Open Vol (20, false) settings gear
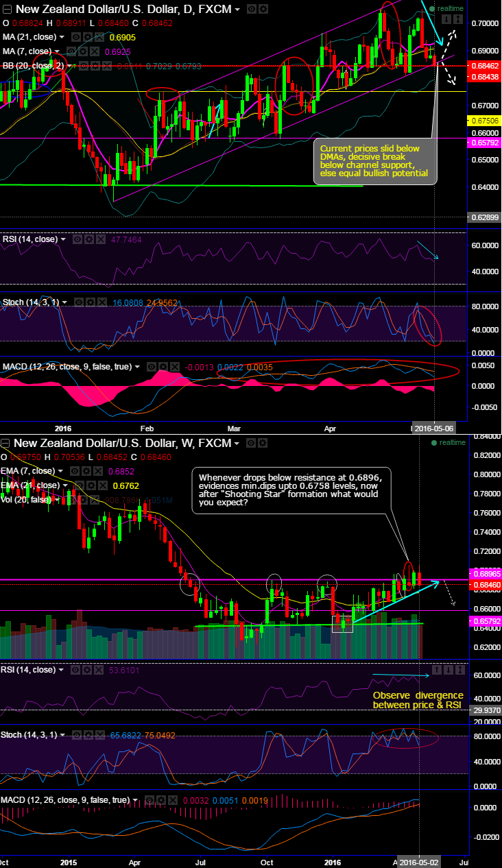502x868 pixels. (x=83, y=500)
